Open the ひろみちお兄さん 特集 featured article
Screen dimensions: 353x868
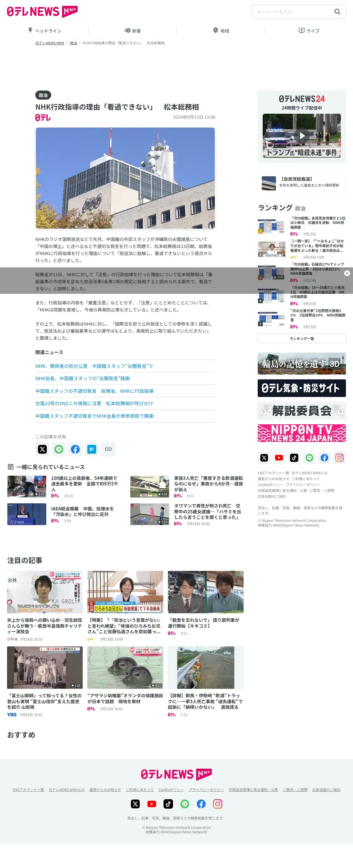(x=125, y=606)
